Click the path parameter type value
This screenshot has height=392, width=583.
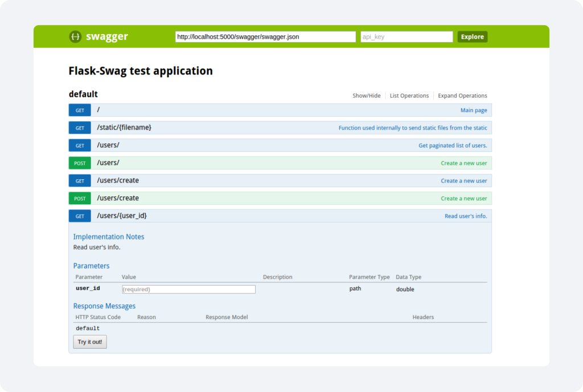pos(355,288)
